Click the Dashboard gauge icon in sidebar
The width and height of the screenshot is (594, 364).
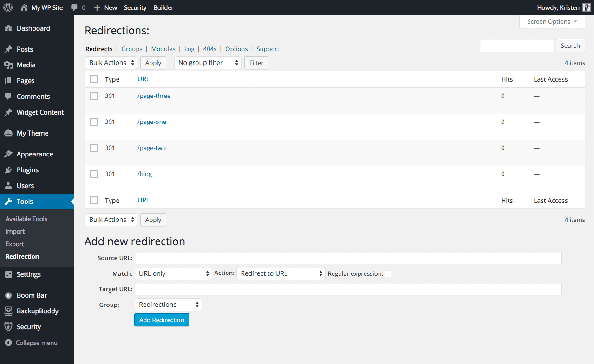pos(8,28)
